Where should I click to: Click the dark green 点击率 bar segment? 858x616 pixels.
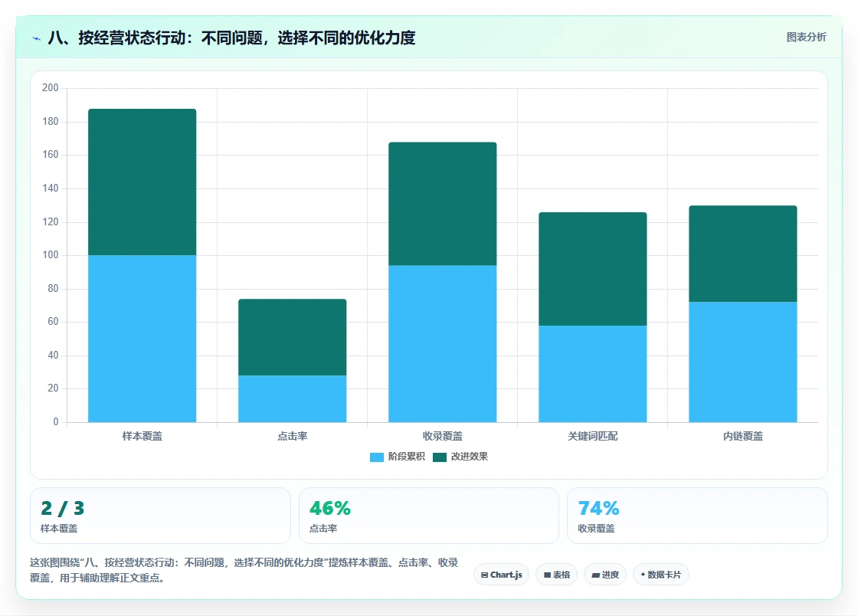point(292,337)
